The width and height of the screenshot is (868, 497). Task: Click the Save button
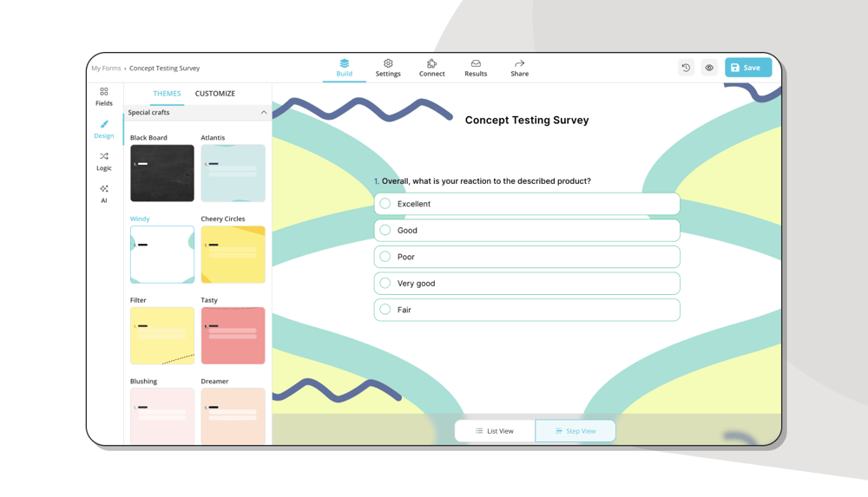747,68
